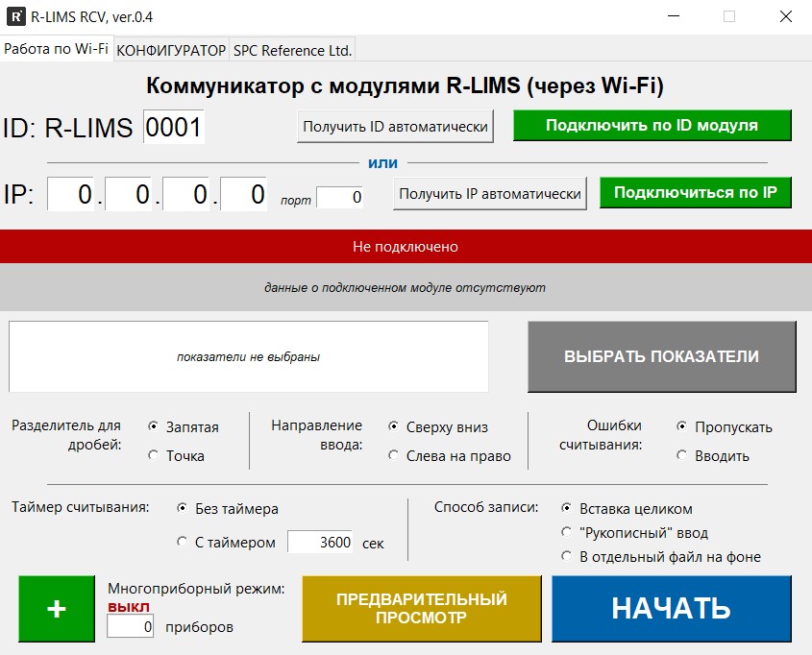Choose Слева на право input direction

pyautogui.click(x=394, y=456)
